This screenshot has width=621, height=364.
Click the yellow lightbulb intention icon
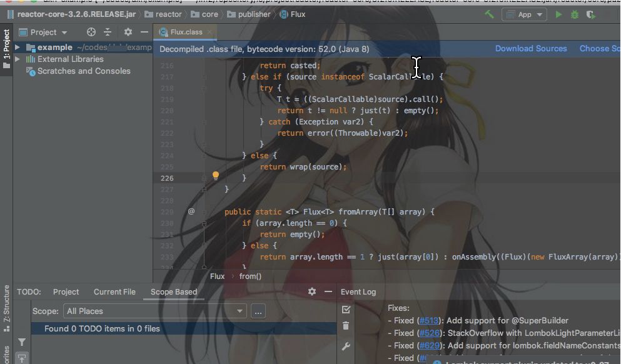coord(216,176)
